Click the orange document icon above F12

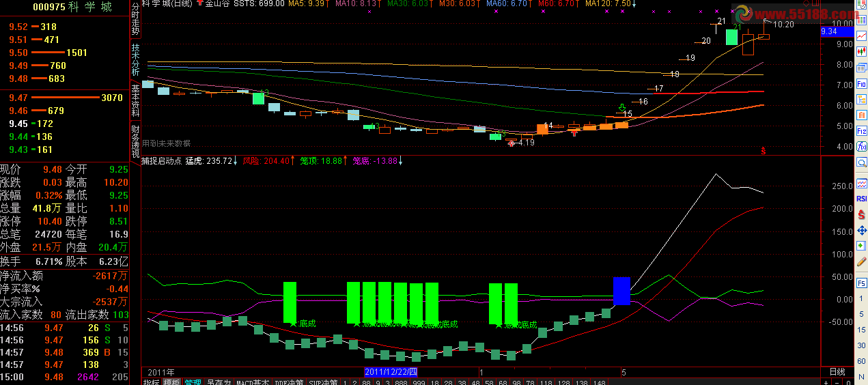(x=862, y=114)
